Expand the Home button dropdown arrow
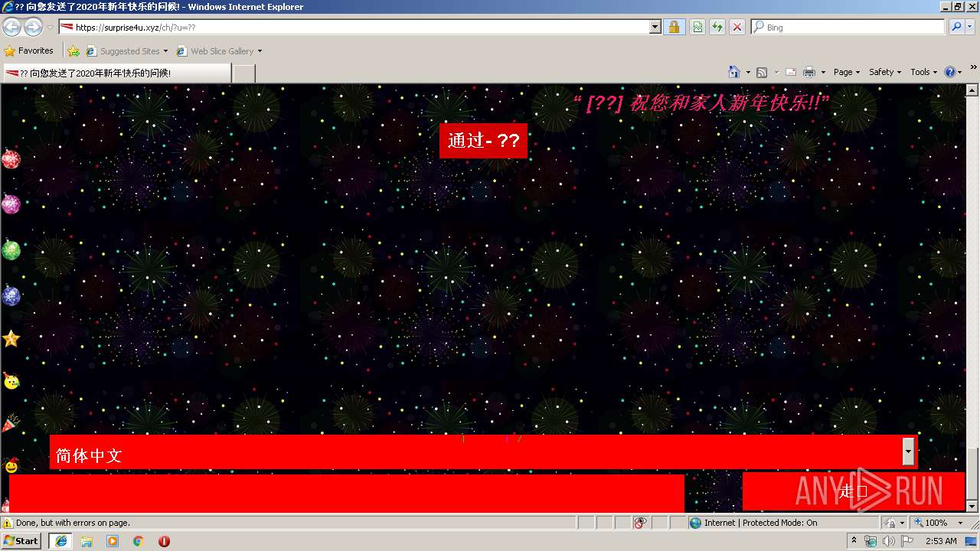This screenshot has width=980, height=551. tap(748, 72)
